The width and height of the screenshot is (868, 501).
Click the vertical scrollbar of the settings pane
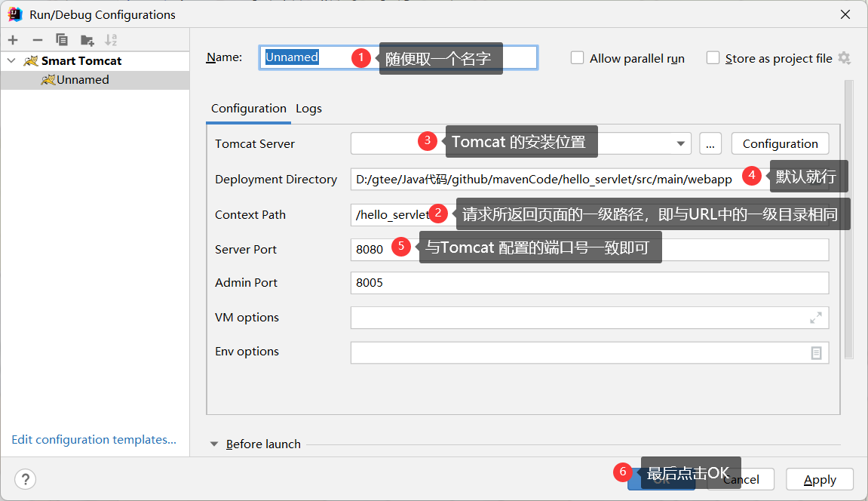click(849, 220)
